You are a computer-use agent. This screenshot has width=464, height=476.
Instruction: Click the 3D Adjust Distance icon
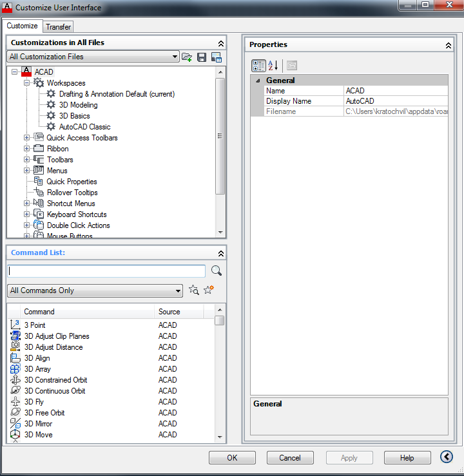pyautogui.click(x=15, y=347)
